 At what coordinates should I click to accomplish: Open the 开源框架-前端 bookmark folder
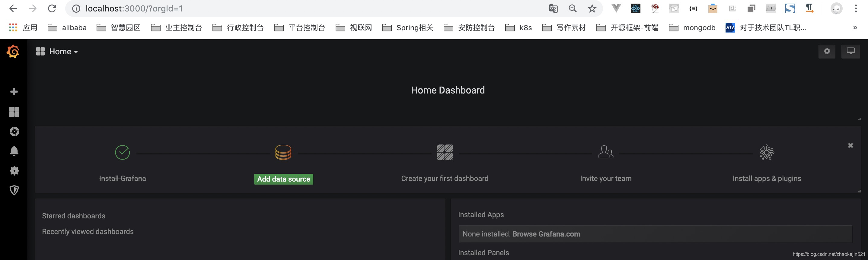pos(627,28)
